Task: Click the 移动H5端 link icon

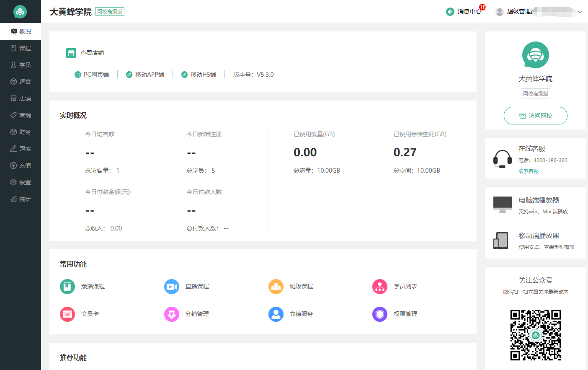Action: [184, 75]
